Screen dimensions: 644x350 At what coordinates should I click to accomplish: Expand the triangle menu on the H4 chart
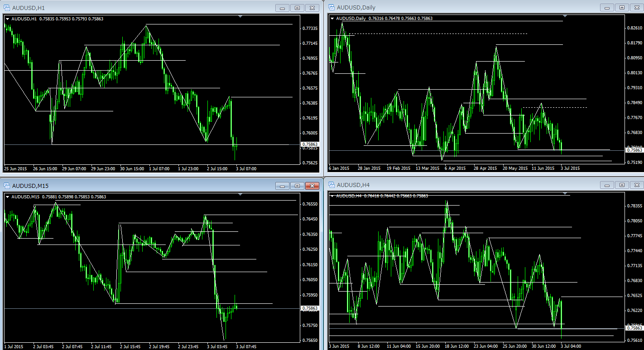tap(332, 196)
